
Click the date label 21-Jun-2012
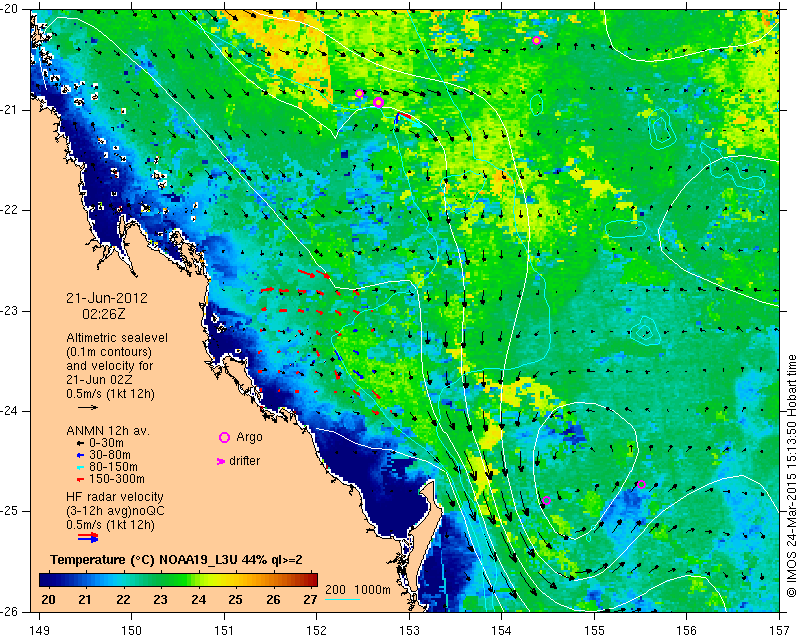(107, 298)
